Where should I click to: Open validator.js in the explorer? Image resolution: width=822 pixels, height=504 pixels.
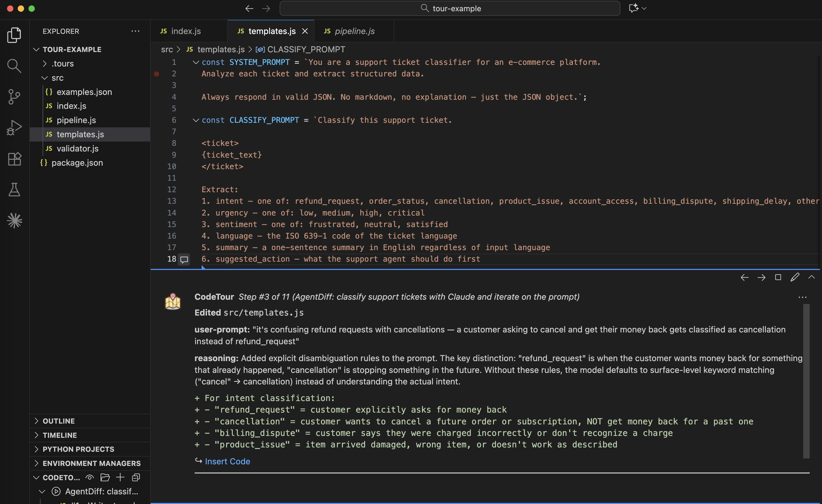tap(77, 149)
